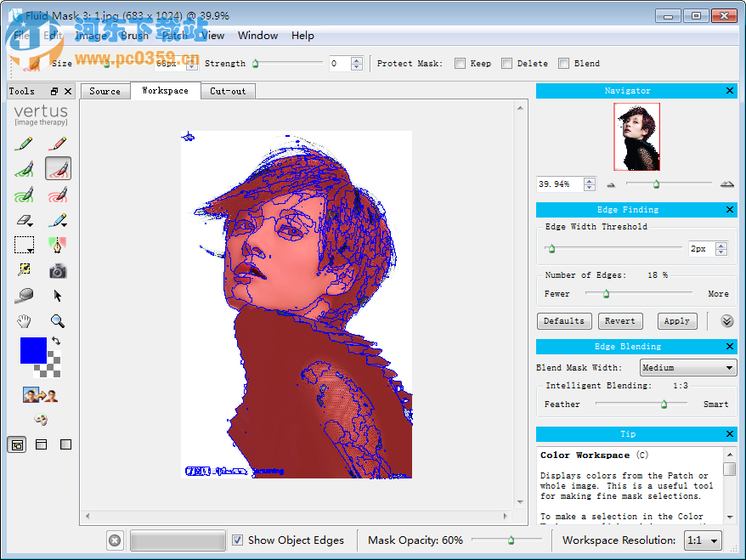The height and width of the screenshot is (560, 746).
Task: Select the red Delete exact brush
Action: click(x=58, y=144)
